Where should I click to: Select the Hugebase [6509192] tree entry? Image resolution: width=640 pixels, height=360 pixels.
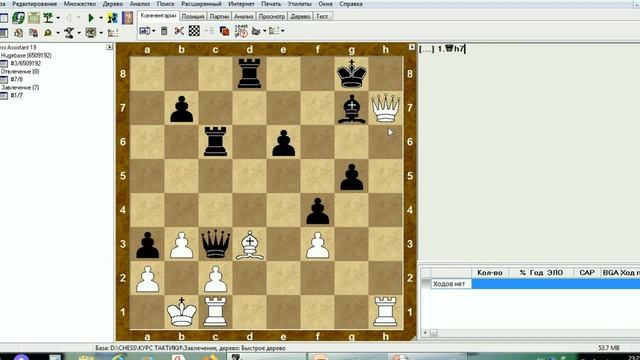coord(26,56)
